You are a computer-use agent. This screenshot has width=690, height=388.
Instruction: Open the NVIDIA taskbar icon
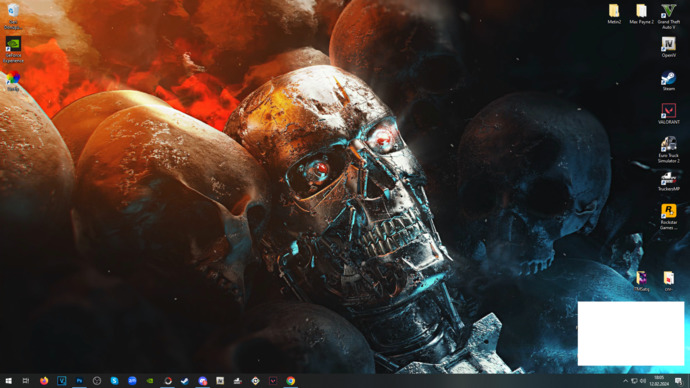pos(150,381)
